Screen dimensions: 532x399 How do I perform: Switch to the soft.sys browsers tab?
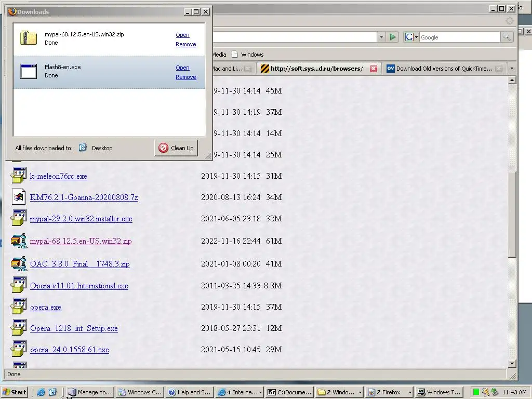tap(316, 69)
